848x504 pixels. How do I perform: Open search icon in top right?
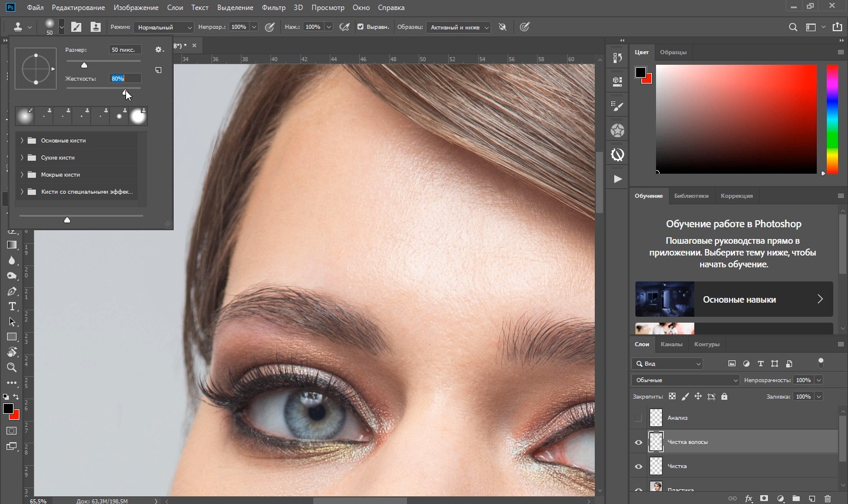coord(793,27)
